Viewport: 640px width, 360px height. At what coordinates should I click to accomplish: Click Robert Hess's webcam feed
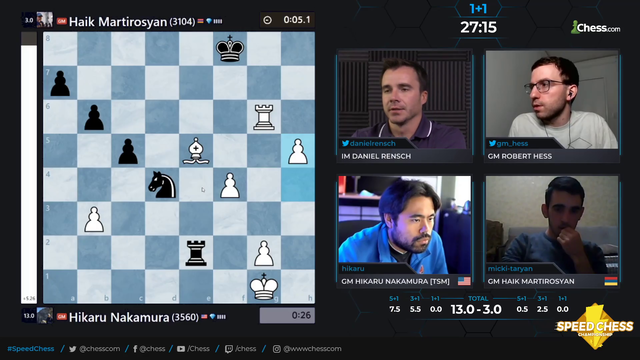click(552, 99)
